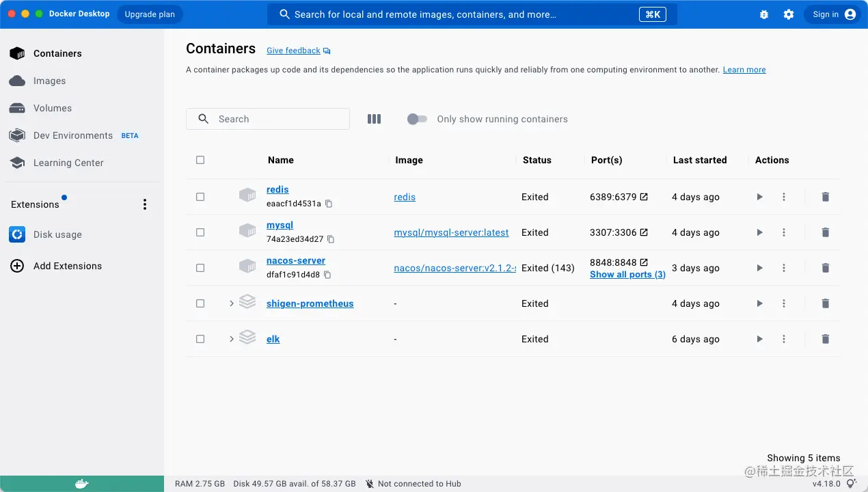Click the lightbulb tips icon near version
The image size is (868, 492).
tap(851, 483)
